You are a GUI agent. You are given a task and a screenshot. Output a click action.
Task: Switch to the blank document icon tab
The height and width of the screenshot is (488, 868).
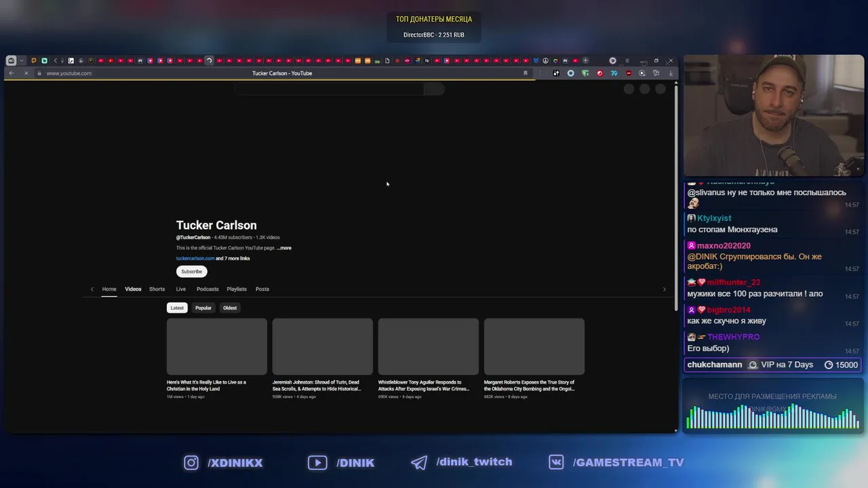[387, 60]
